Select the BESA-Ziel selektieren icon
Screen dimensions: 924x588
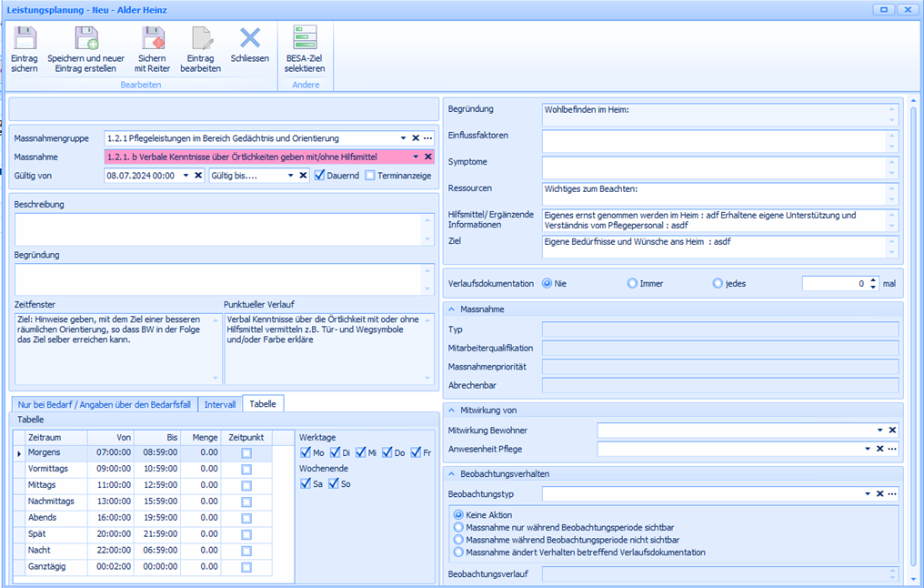click(x=305, y=38)
